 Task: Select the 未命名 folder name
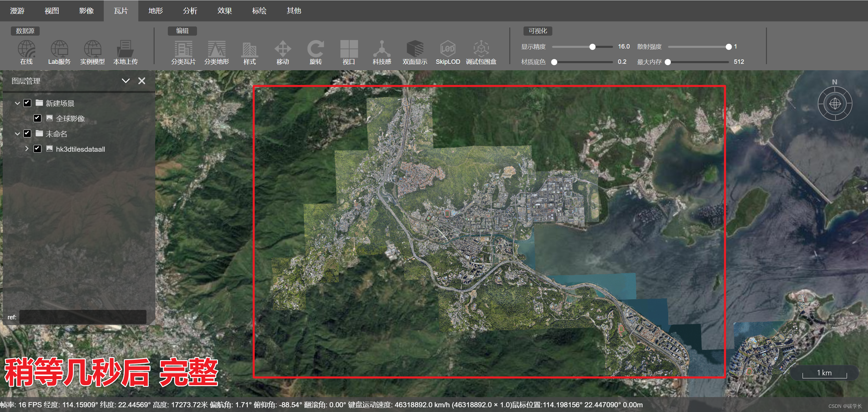click(x=56, y=134)
